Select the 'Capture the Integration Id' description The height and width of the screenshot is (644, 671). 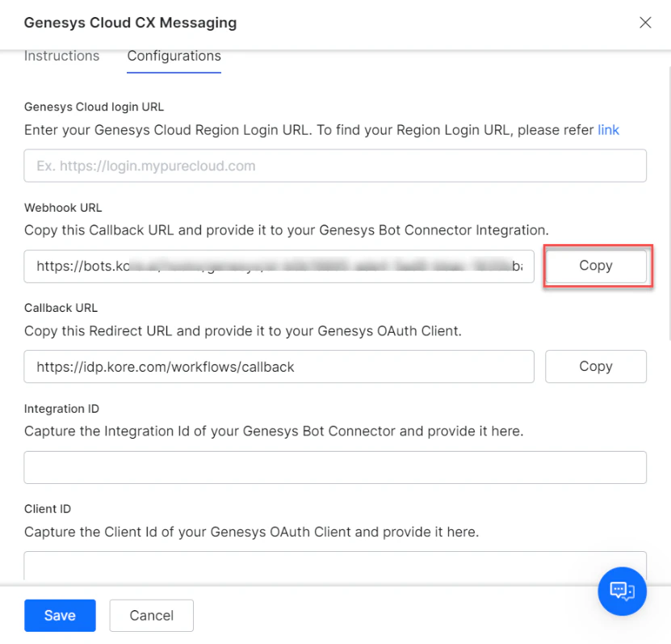(x=274, y=431)
